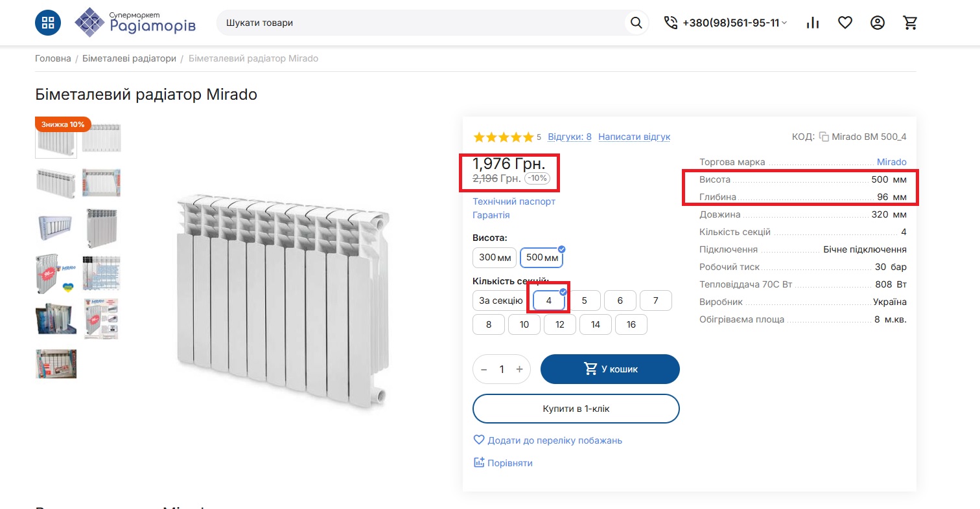Image resolution: width=980 pixels, height=509 pixels.
Task: Add product with 'У кошик' button
Action: click(x=610, y=369)
